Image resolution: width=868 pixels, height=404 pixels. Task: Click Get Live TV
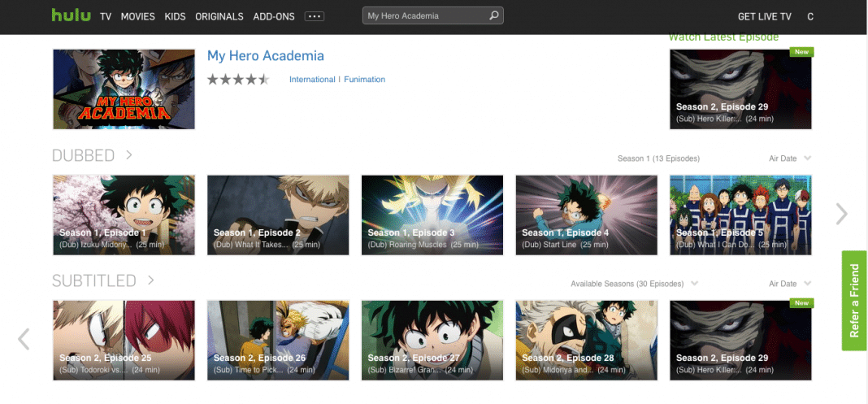point(765,16)
